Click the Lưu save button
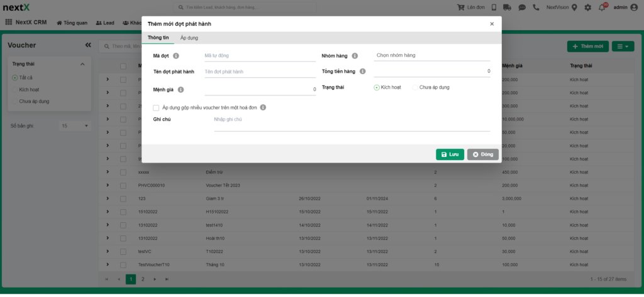Screen dimensions: 644x297 (450, 154)
